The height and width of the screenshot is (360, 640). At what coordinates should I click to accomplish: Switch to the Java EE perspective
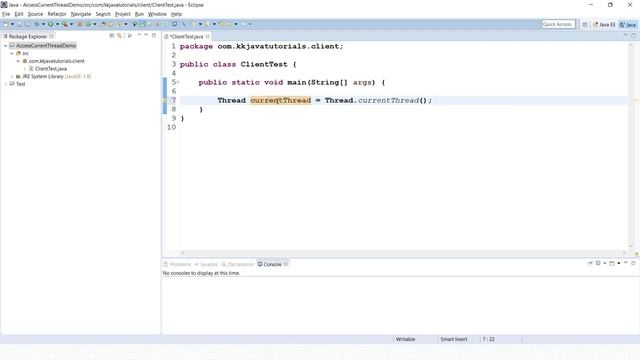pos(604,24)
